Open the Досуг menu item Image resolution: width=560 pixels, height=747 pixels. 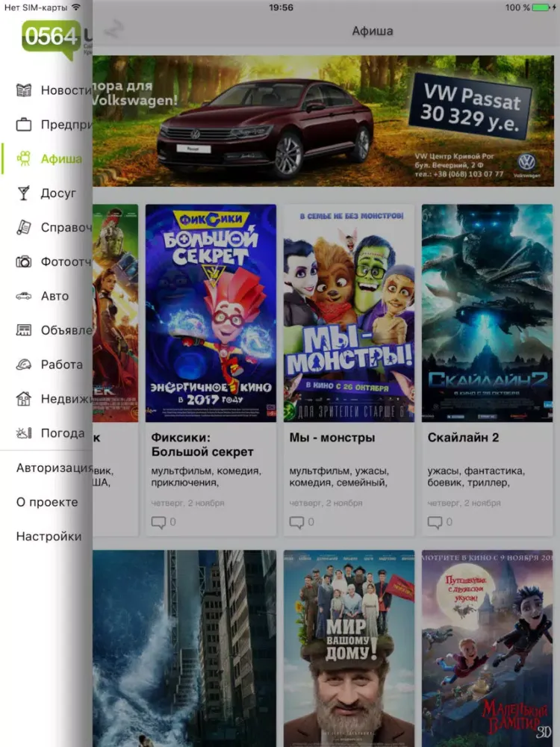point(46,193)
